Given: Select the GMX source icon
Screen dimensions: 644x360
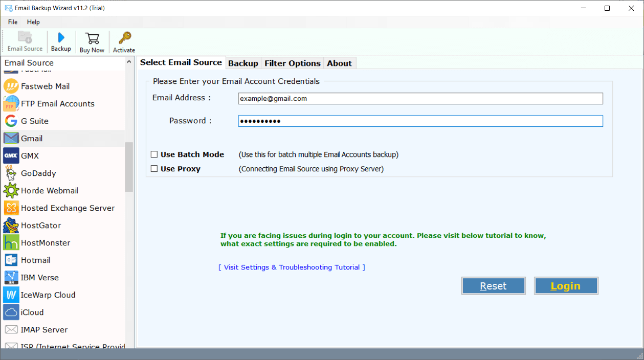Looking at the screenshot, I should (11, 156).
